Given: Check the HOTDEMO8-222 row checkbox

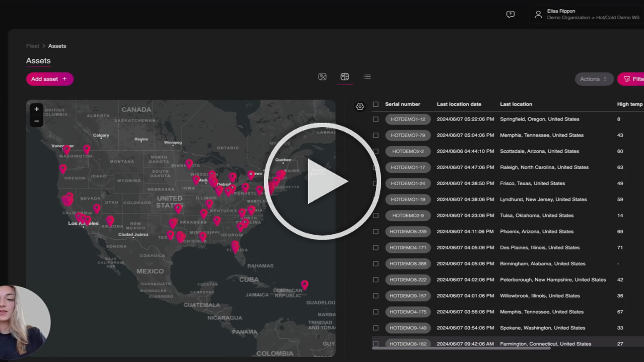Looking at the screenshot, I should (x=376, y=280).
